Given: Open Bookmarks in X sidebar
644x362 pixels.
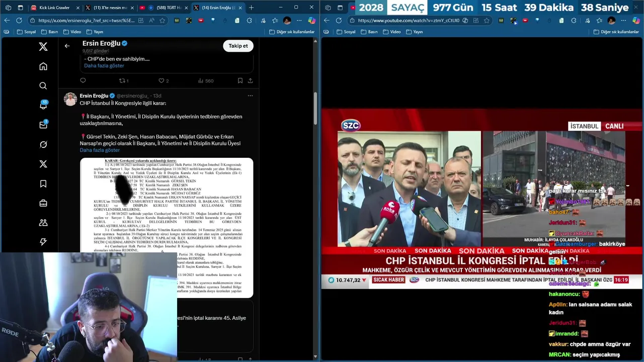Looking at the screenshot, I should pyautogui.click(x=43, y=184).
